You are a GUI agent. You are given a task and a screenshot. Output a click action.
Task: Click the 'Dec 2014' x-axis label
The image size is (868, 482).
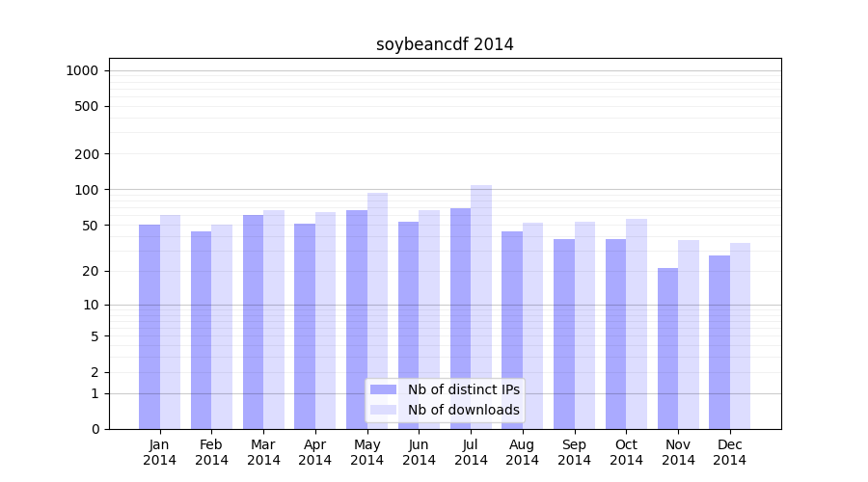(730, 452)
